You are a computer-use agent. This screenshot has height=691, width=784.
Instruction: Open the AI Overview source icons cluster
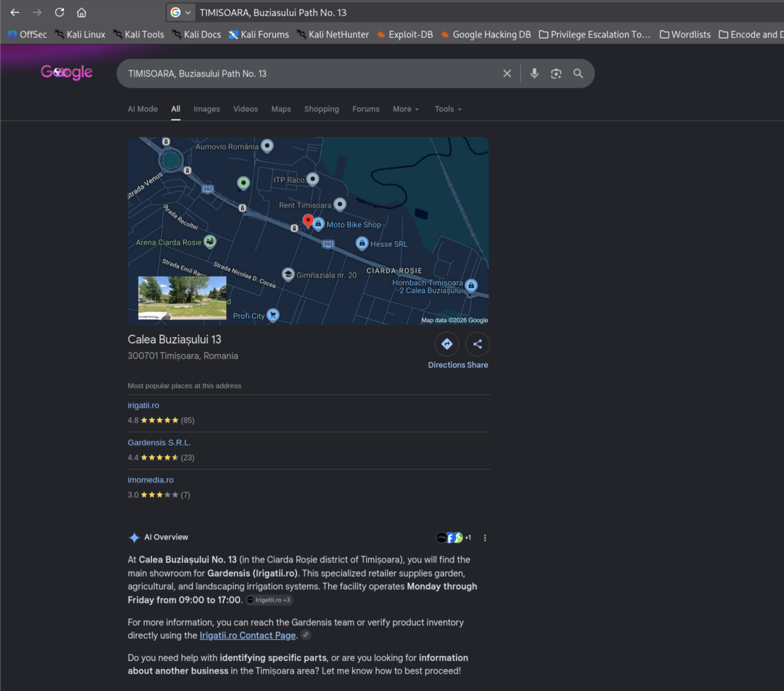click(454, 537)
